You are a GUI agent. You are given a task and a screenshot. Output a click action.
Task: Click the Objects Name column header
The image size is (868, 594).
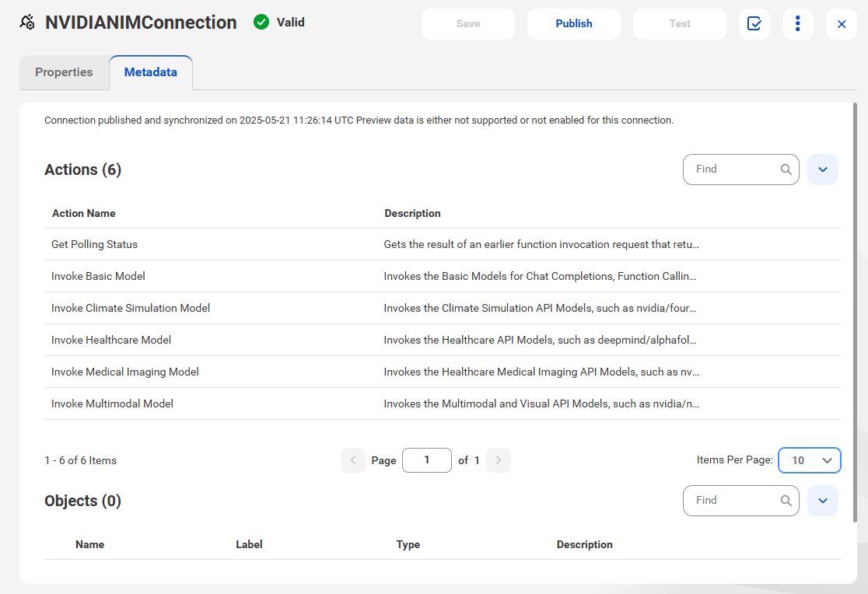pyautogui.click(x=89, y=544)
